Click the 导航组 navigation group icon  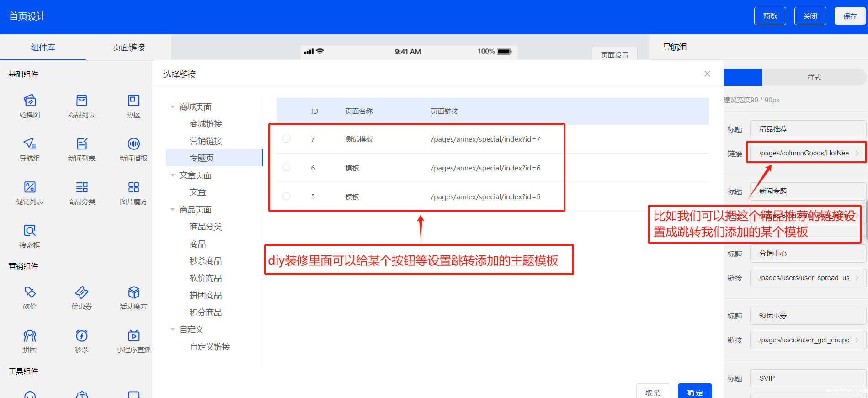(30, 144)
